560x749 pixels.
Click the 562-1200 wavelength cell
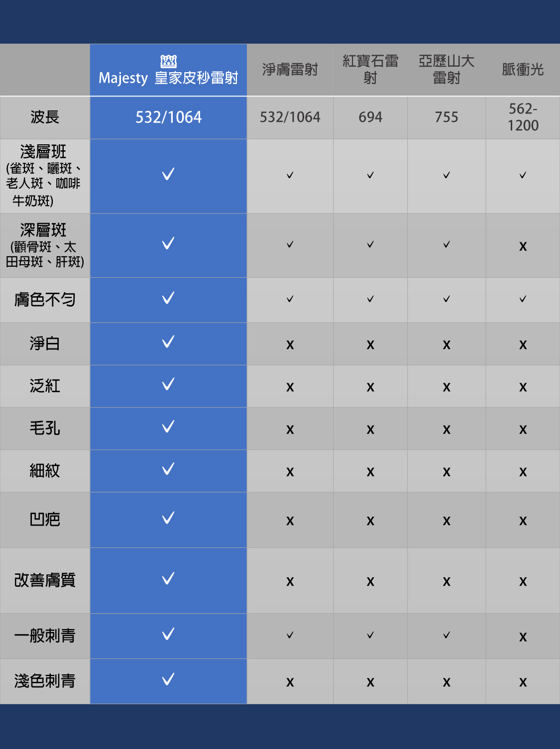[x=523, y=117]
